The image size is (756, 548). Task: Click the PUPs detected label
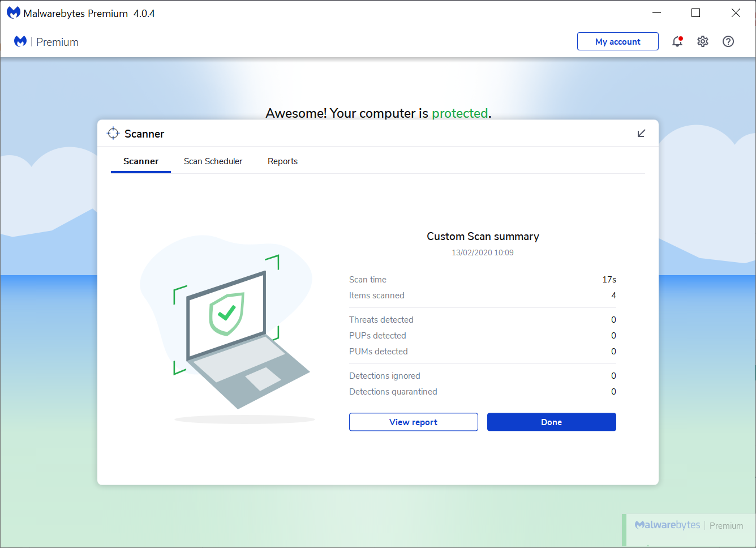tap(377, 336)
